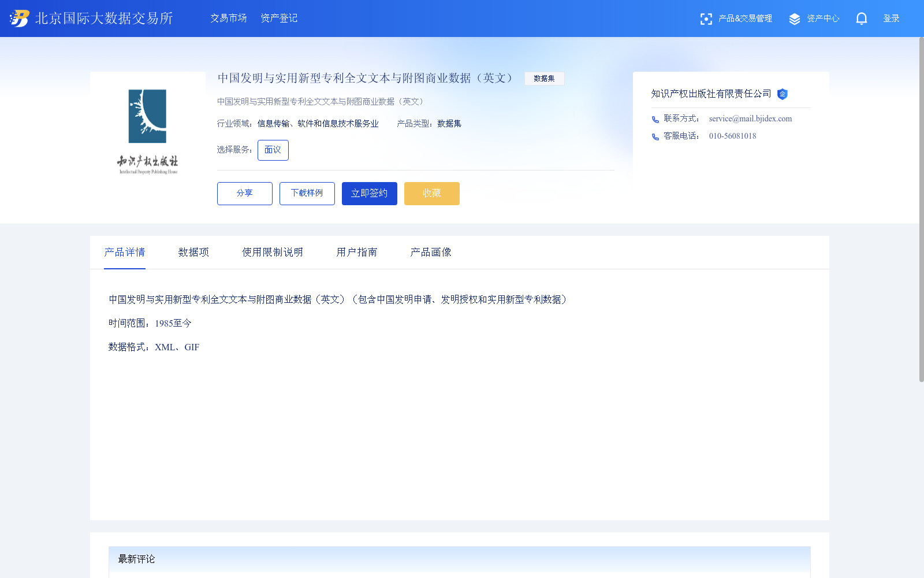Click the 资产中心 layers icon

[795, 19]
